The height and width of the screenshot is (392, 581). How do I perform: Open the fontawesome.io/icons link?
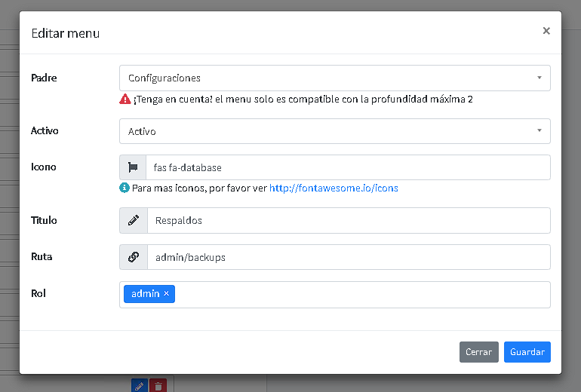[x=334, y=188]
